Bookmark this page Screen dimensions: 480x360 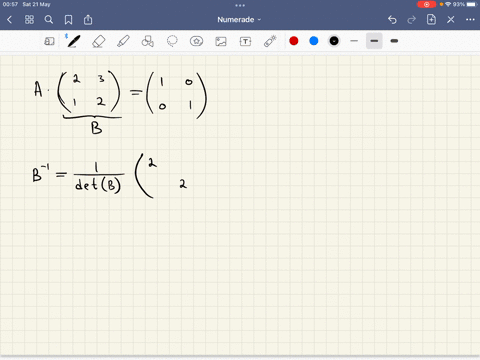point(68,20)
